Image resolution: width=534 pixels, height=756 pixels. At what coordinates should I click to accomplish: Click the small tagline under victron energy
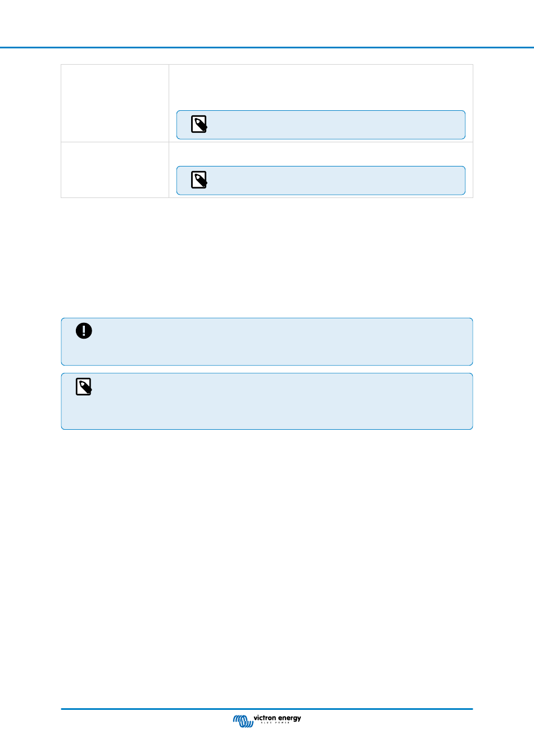click(x=275, y=723)
